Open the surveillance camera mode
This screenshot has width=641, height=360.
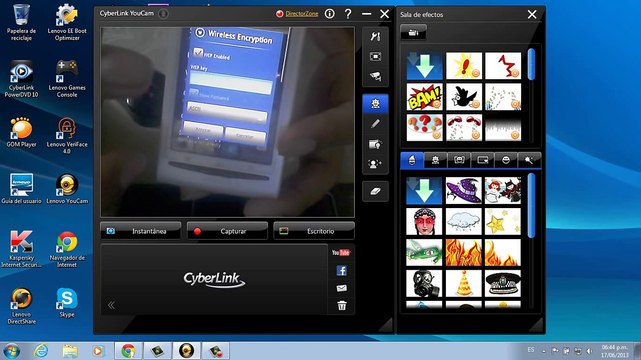click(375, 76)
